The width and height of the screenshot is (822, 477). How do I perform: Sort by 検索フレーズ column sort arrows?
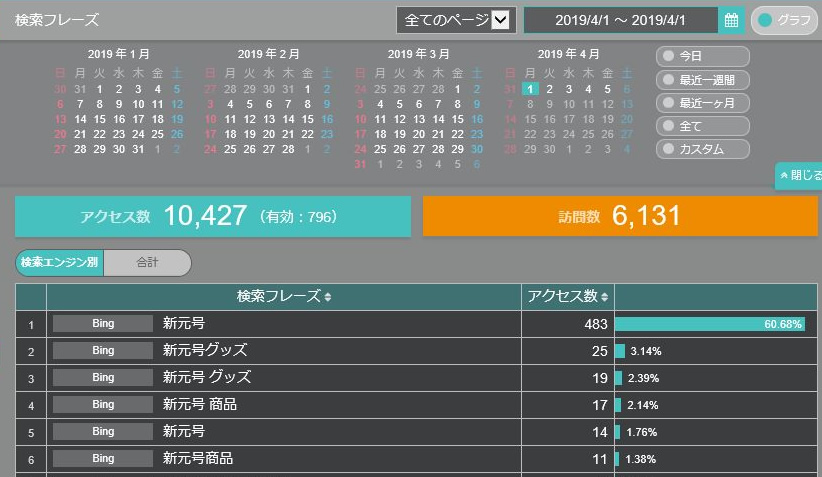coord(328,297)
